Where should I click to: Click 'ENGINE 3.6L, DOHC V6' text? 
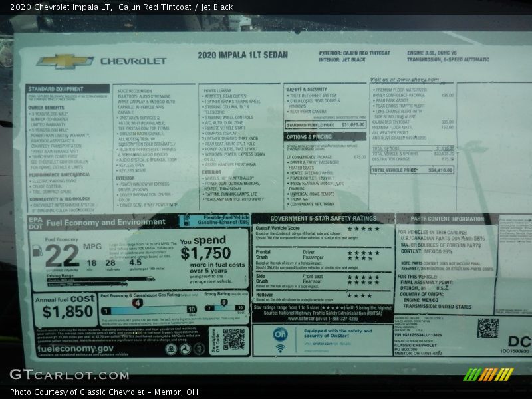(x=432, y=53)
